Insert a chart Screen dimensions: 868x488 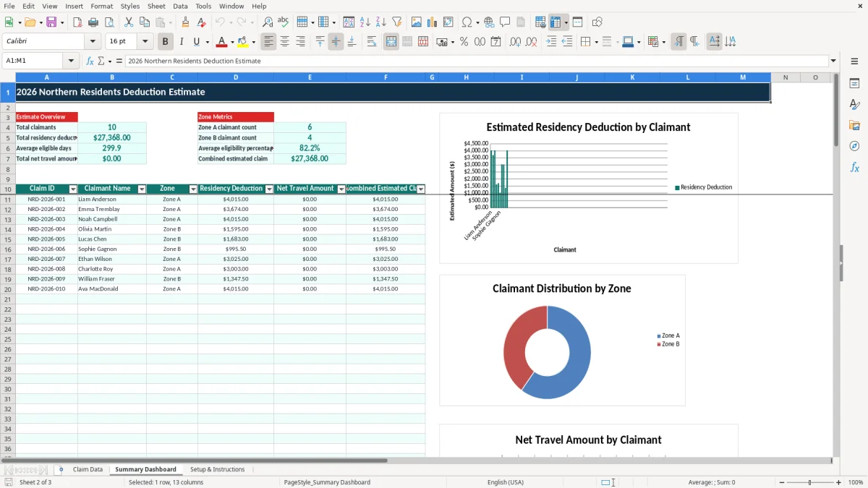click(433, 22)
